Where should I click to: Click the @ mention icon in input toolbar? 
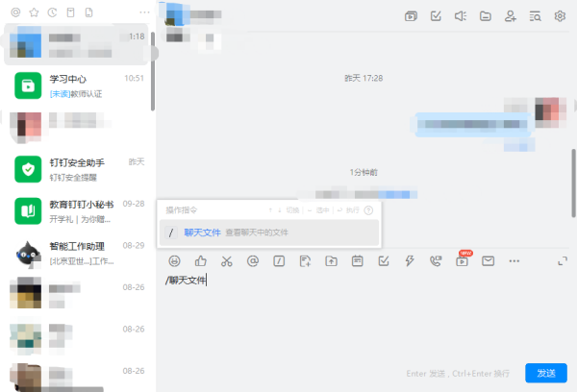(x=253, y=261)
